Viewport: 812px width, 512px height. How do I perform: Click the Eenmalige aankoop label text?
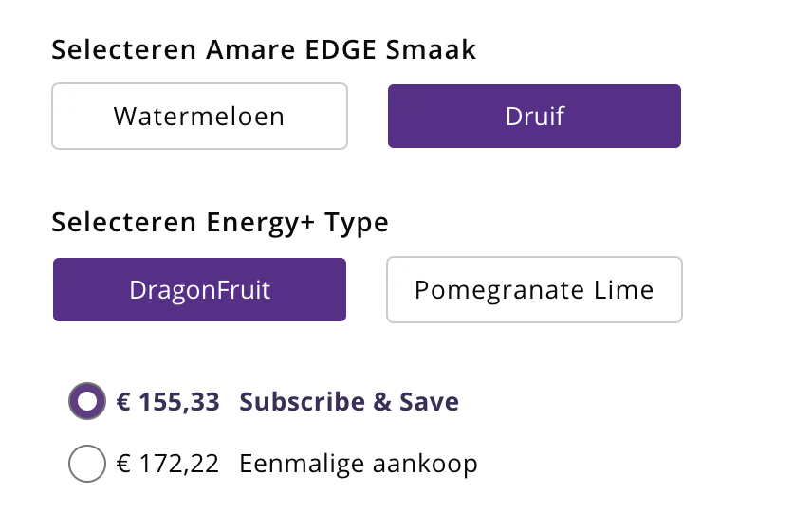pos(359,464)
